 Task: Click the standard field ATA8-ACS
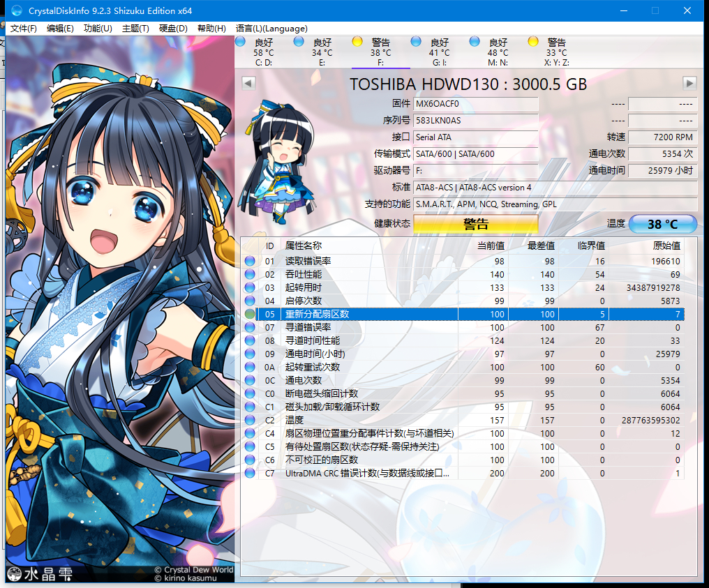coord(555,187)
